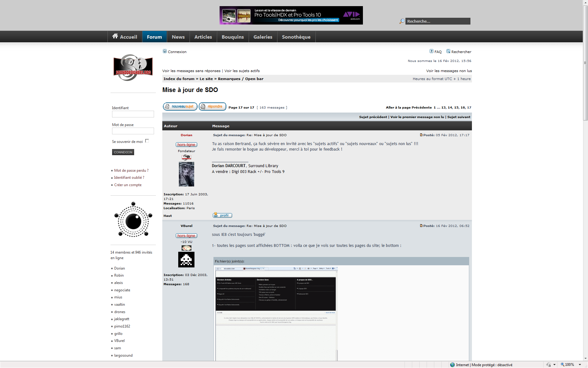Open the security status dropdown arrow
The width and height of the screenshot is (588, 368).
[x=554, y=365]
